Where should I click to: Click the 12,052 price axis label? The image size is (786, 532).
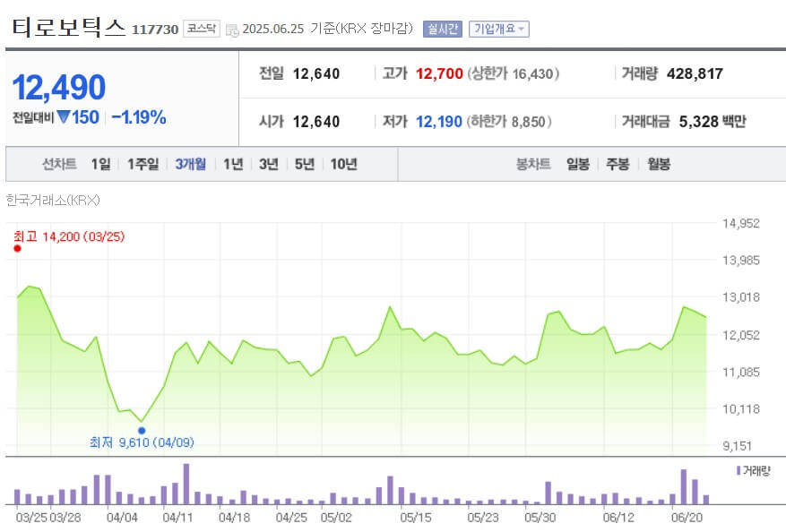click(741, 335)
